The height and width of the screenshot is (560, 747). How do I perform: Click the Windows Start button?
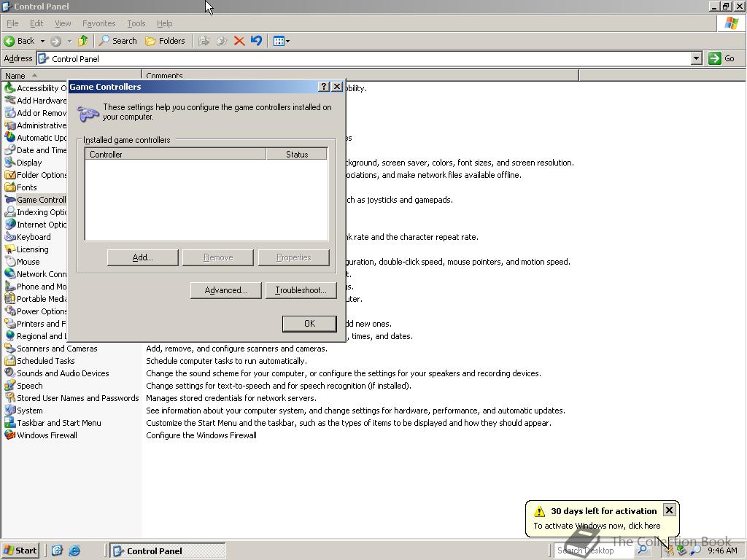click(20, 551)
